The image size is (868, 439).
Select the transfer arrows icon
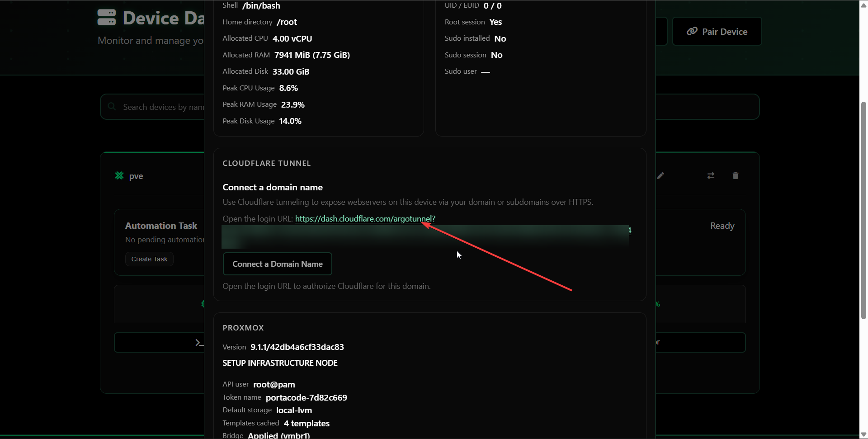click(x=711, y=176)
